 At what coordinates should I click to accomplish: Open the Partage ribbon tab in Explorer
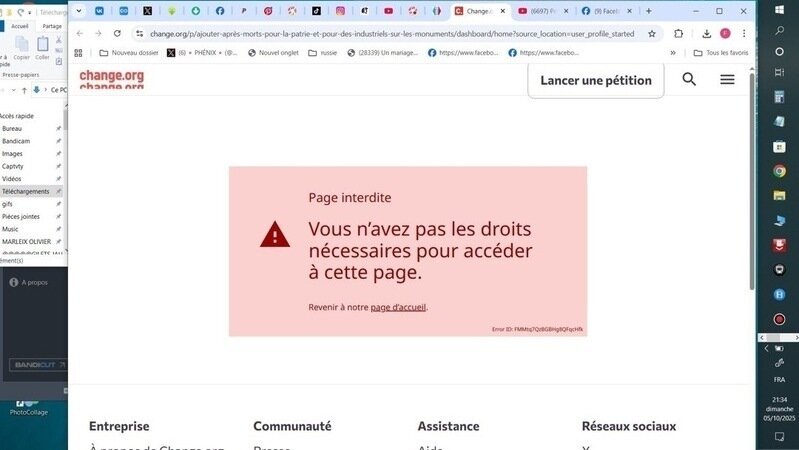click(x=52, y=26)
